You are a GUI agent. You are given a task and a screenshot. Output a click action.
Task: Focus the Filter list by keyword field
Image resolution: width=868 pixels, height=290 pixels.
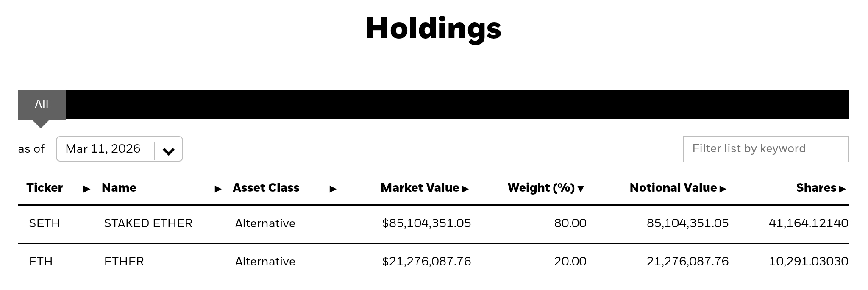tap(765, 149)
